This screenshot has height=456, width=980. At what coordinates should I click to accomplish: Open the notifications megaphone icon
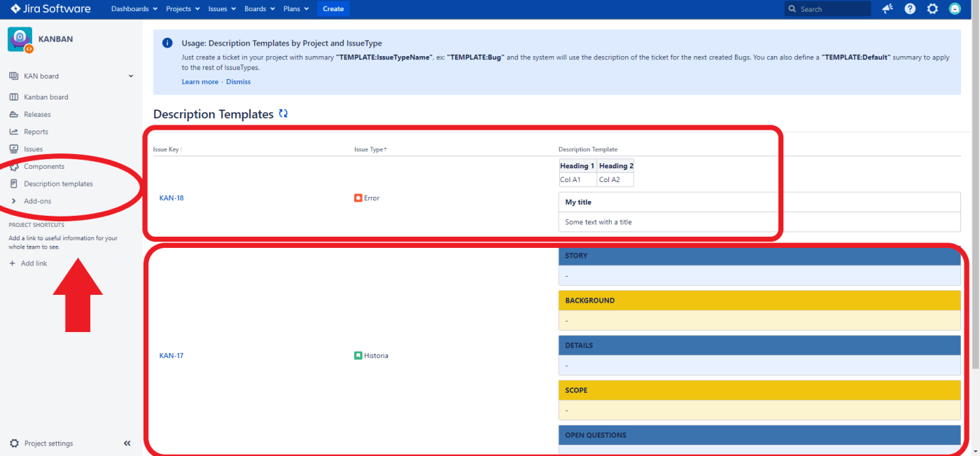click(x=888, y=9)
